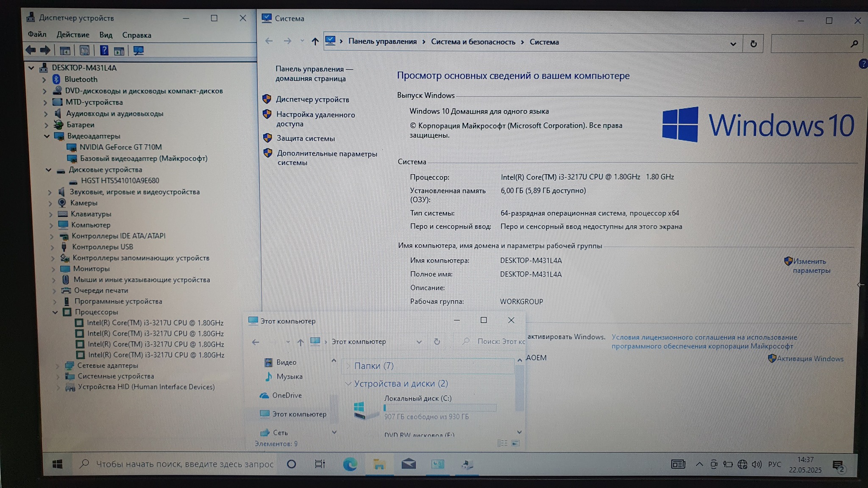Open Task View on the taskbar
Viewport: 868px width, 488px height.
pos(320,464)
